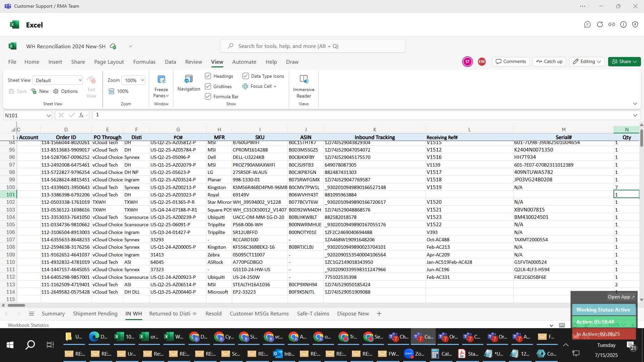
Task: Click the green Share button
Action: (x=624, y=62)
